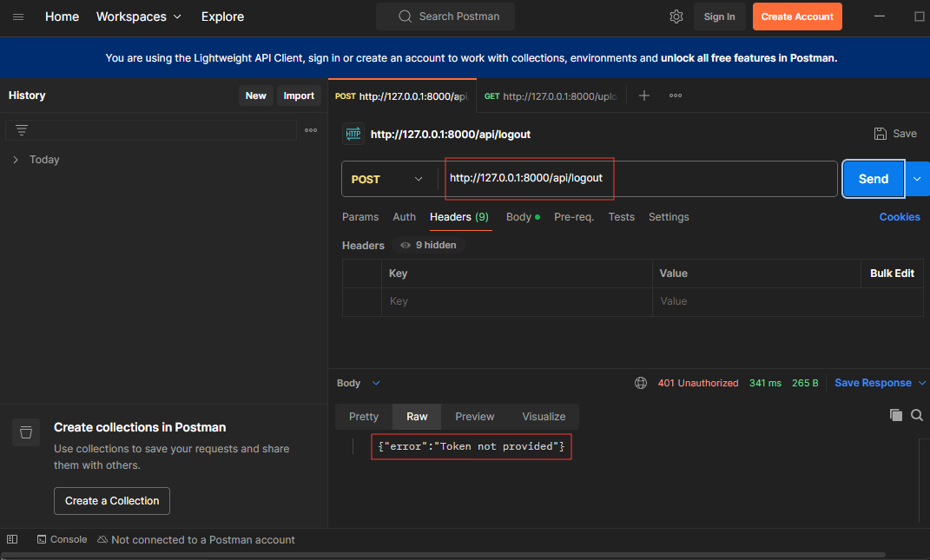Screen dimensions: 930x560
Task: Switch to the Pretty response tab
Action: point(364,417)
